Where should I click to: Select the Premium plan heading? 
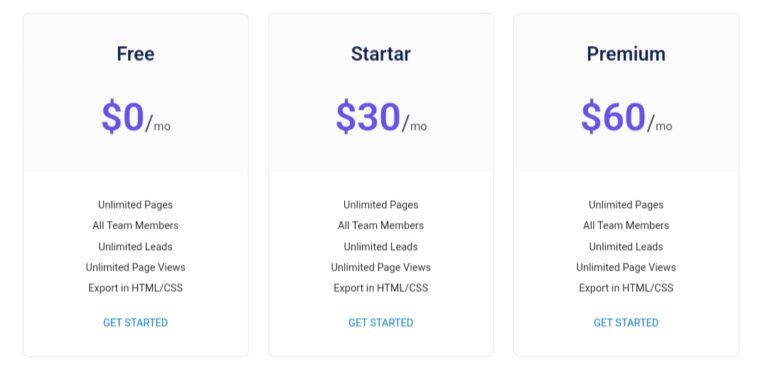(x=626, y=53)
